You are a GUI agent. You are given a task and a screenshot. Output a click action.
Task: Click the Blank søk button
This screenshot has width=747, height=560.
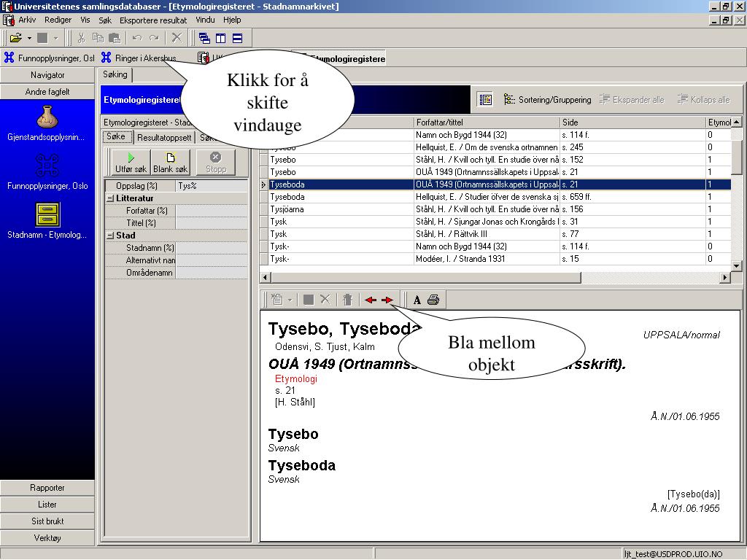coord(171,163)
